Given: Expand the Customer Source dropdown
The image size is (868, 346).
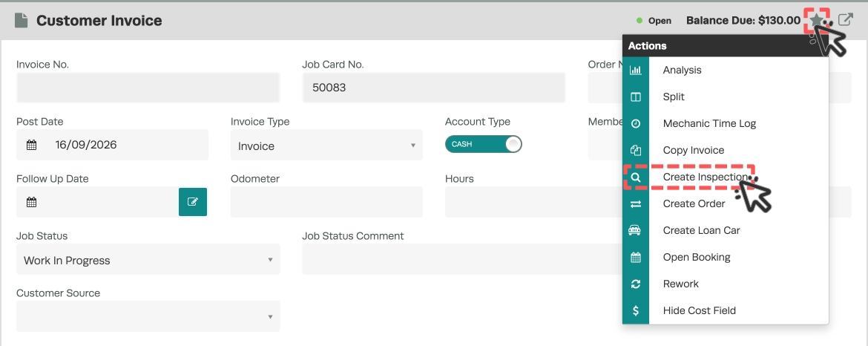Looking at the screenshot, I should tap(148, 316).
